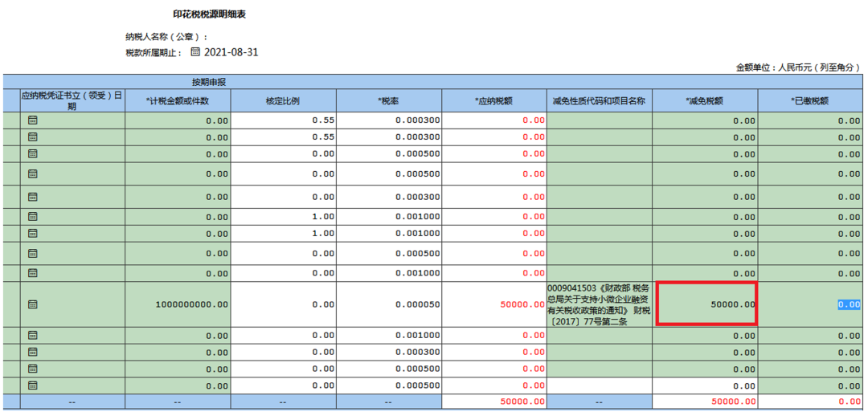Select the 核定比例 column header
This screenshot has width=868, height=416.
(x=284, y=100)
